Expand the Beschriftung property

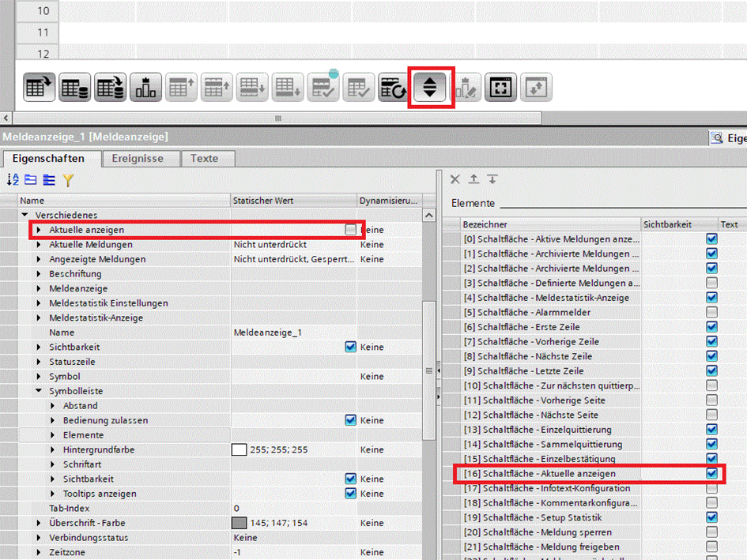point(39,274)
